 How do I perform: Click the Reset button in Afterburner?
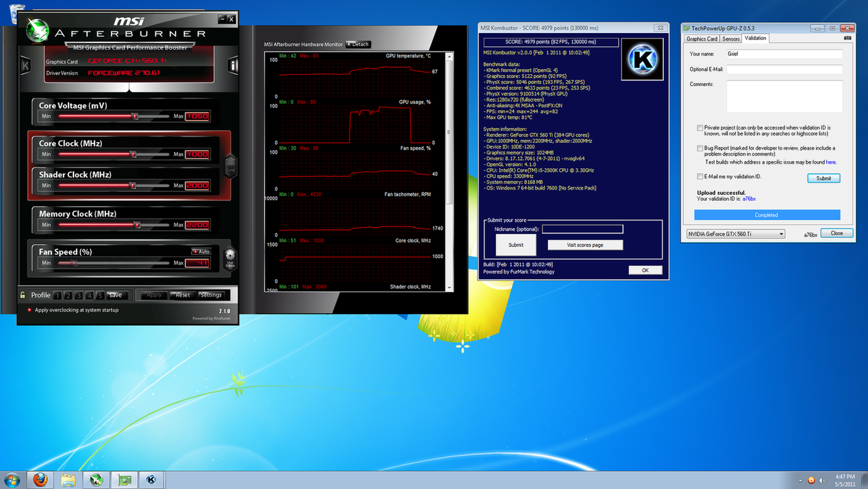point(183,295)
